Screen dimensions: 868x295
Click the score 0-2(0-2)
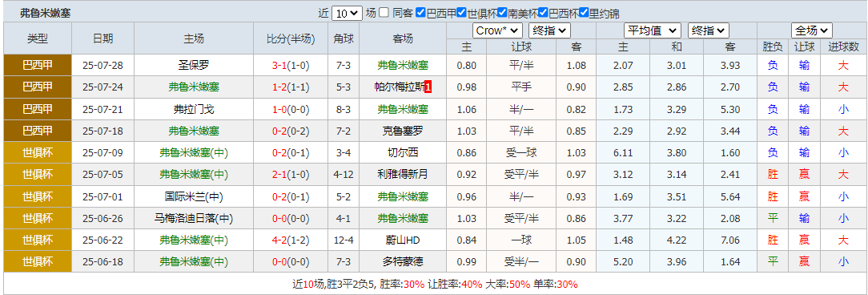[291, 131]
